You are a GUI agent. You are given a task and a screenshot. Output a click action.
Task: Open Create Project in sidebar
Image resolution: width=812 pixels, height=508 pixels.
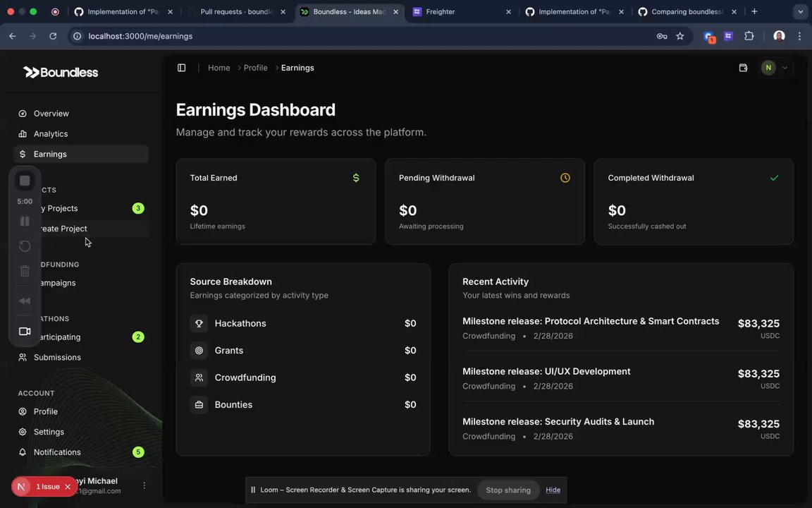[81, 229]
